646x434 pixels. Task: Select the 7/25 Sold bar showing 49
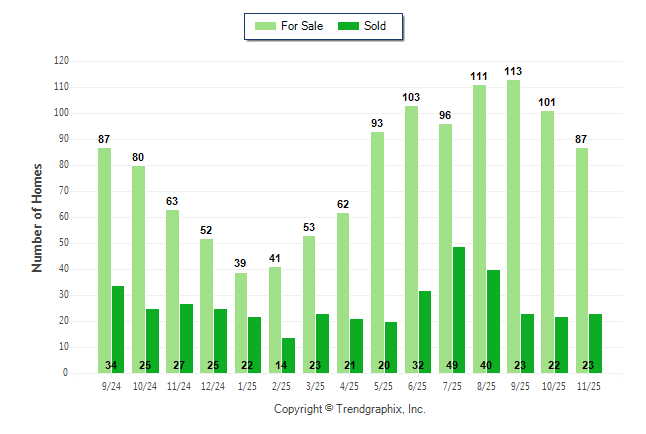tap(459, 309)
